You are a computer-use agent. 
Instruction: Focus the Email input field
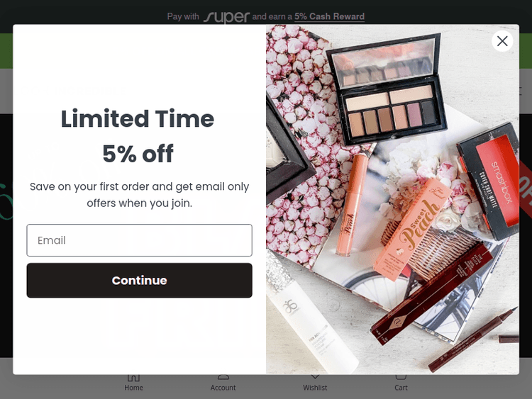tap(140, 240)
